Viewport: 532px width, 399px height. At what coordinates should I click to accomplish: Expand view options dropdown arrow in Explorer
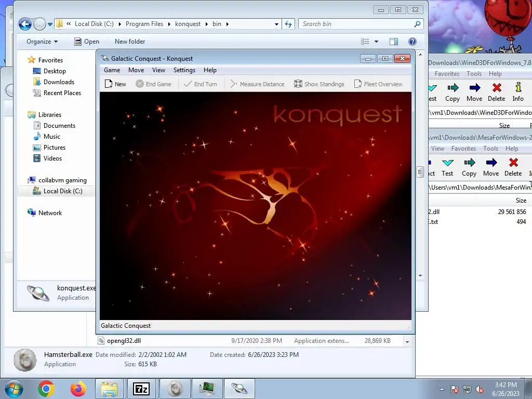pos(376,42)
